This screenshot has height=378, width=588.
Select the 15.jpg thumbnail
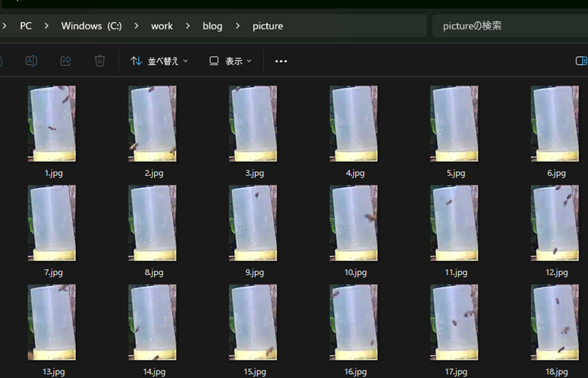click(253, 322)
